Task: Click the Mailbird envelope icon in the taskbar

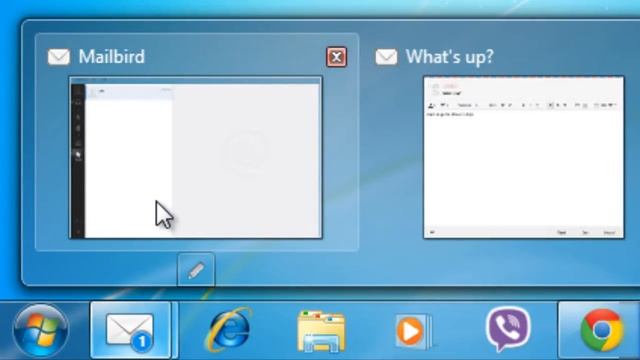Action: tap(130, 330)
